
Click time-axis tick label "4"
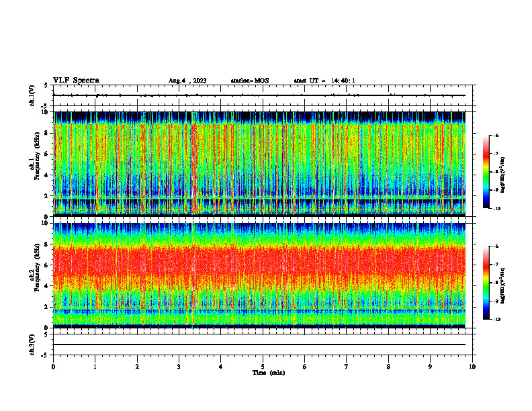pyautogui.click(x=221, y=367)
